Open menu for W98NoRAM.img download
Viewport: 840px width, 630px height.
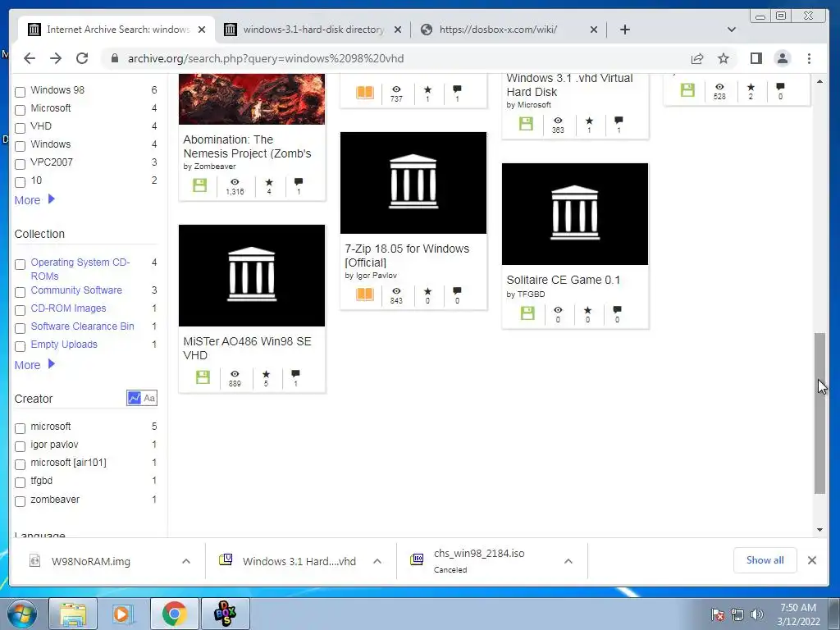(x=186, y=561)
